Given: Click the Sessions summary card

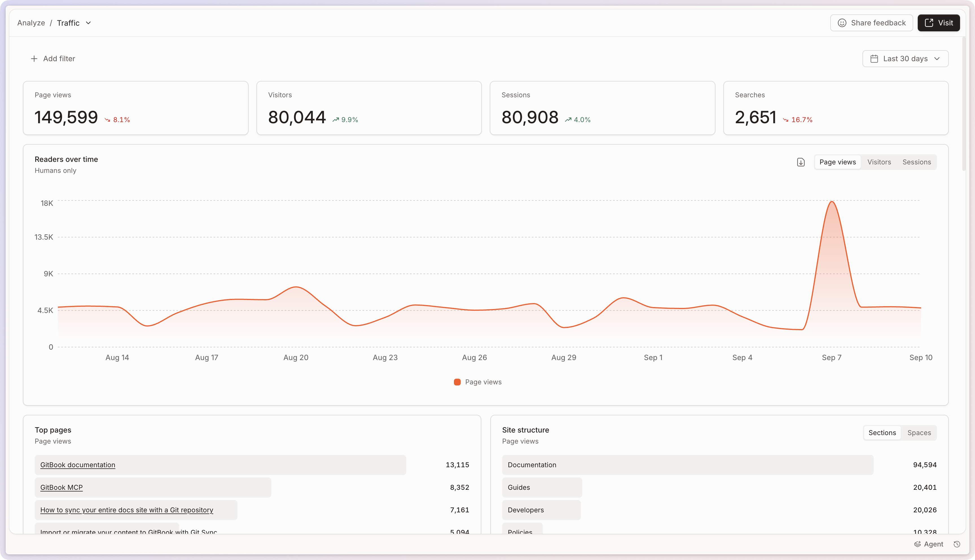Looking at the screenshot, I should [x=603, y=108].
